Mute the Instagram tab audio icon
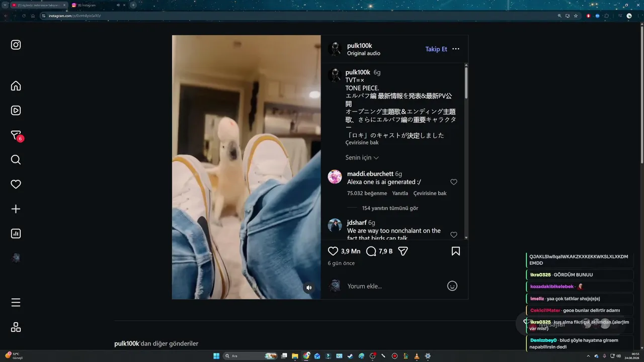644x362 pixels. point(118,5)
